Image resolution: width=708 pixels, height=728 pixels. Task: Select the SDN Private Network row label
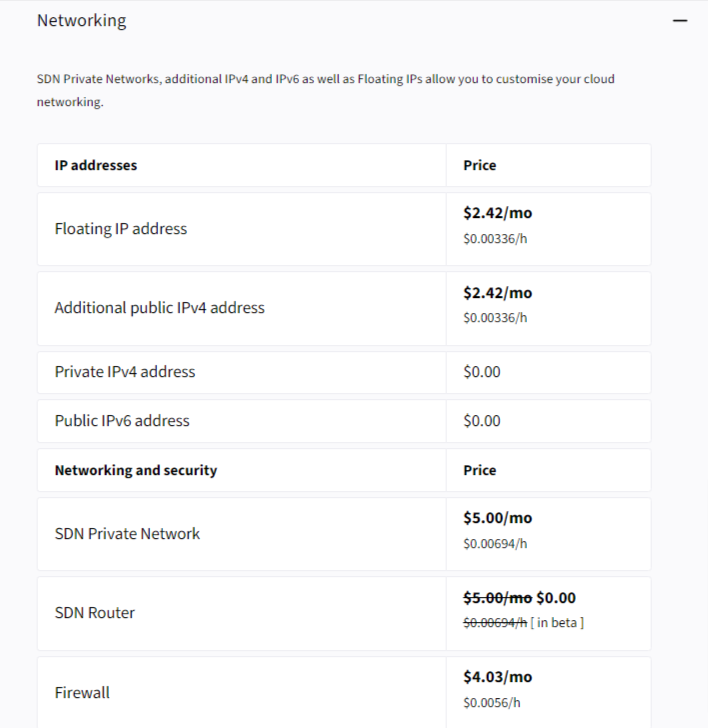point(127,534)
